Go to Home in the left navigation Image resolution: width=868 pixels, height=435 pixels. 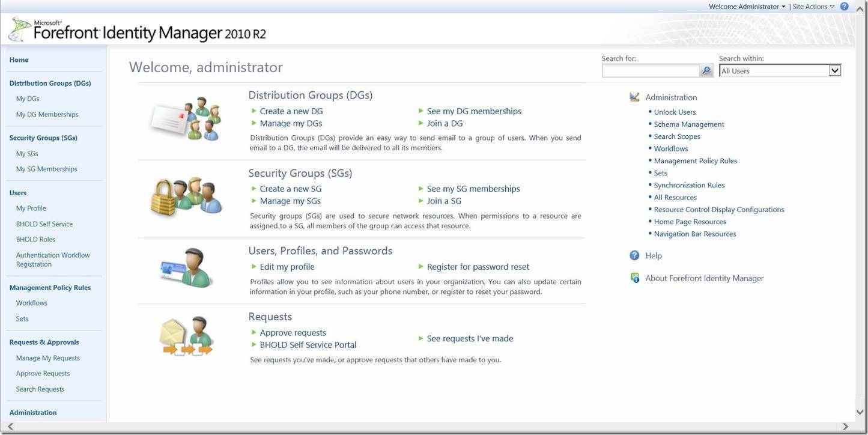(19, 60)
